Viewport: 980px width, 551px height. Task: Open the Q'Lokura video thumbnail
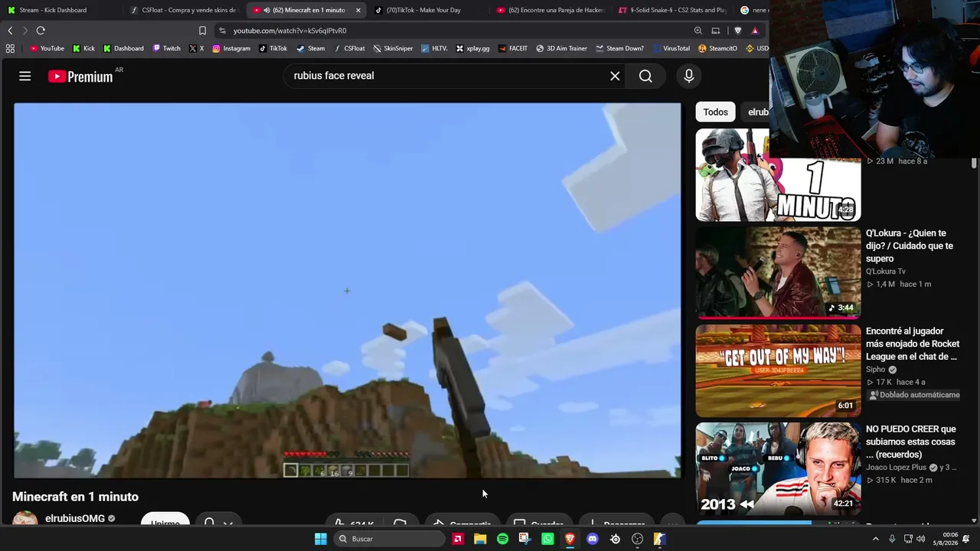[778, 272]
